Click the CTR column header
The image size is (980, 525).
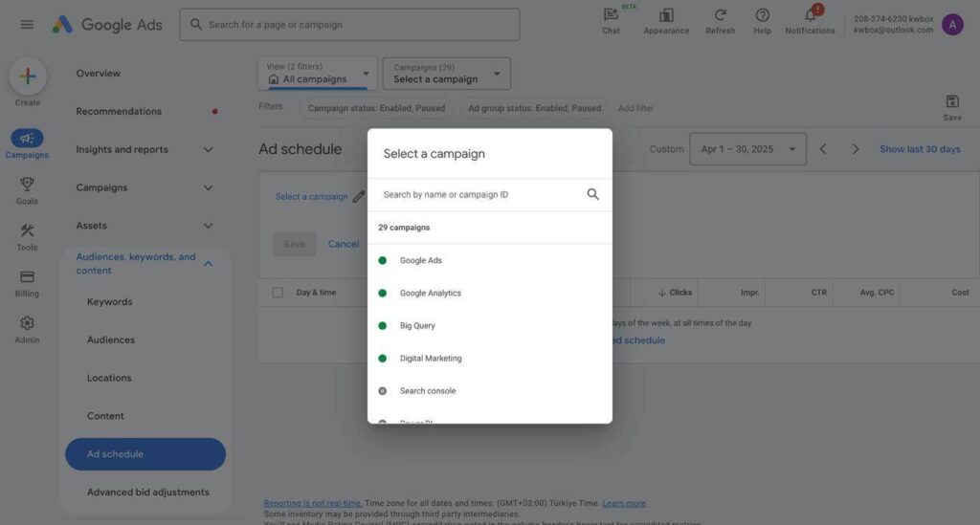tap(819, 293)
